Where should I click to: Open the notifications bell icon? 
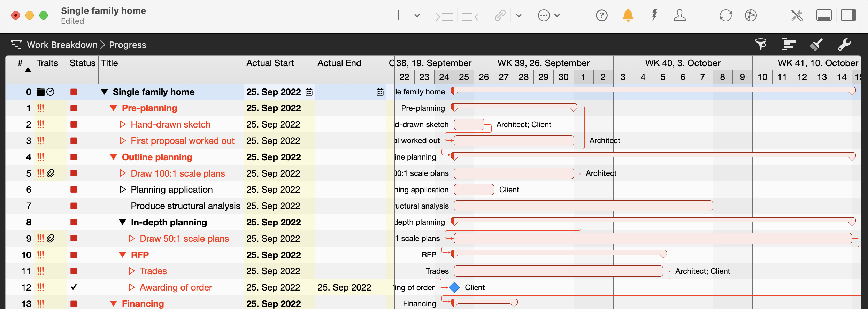pos(628,15)
